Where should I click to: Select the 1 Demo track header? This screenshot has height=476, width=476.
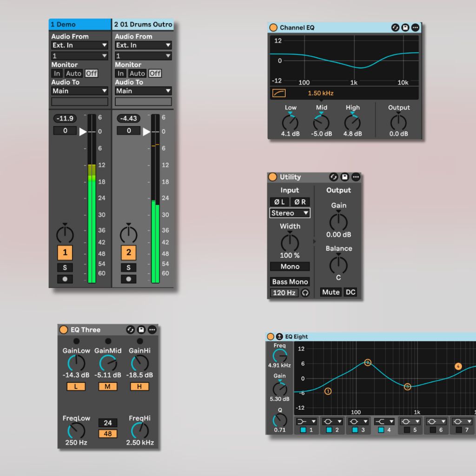(79, 24)
